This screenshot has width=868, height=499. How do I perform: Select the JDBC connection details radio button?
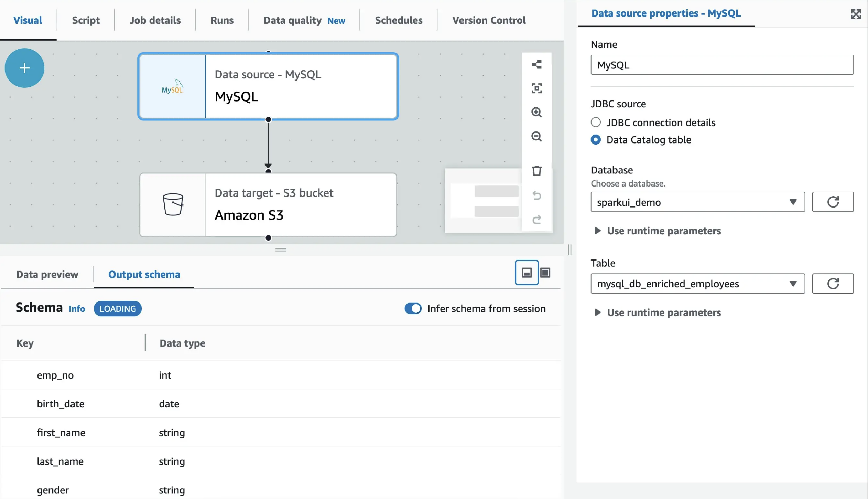tap(596, 122)
